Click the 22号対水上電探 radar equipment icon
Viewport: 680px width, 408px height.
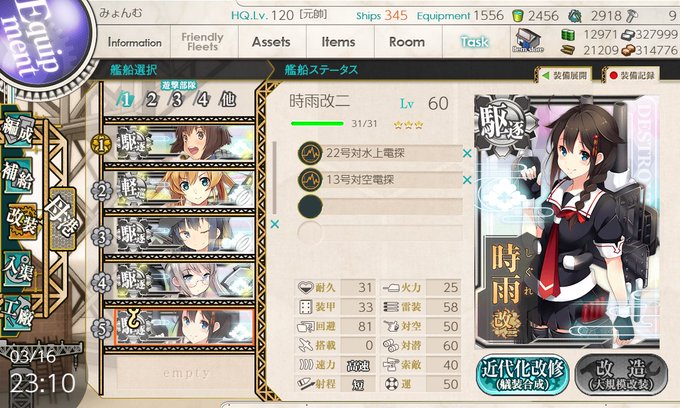pos(310,153)
